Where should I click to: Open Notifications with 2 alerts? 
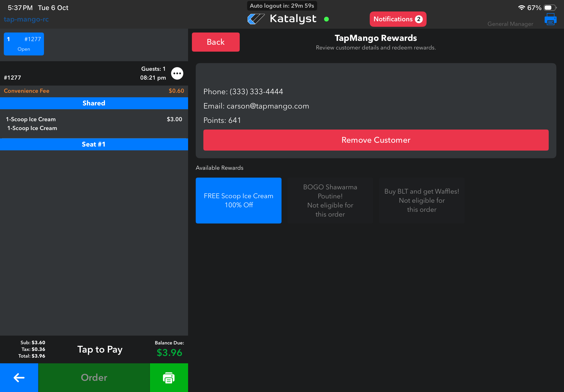point(398,19)
